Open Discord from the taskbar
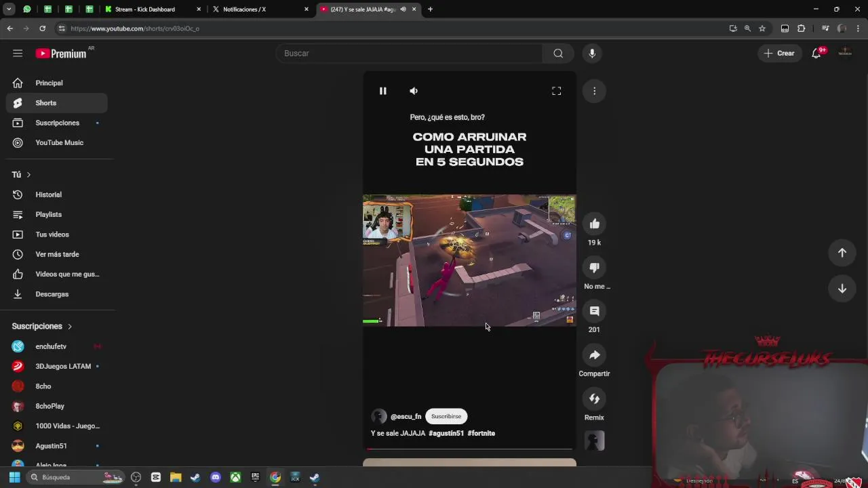This screenshot has height=488, width=868. coord(216,477)
